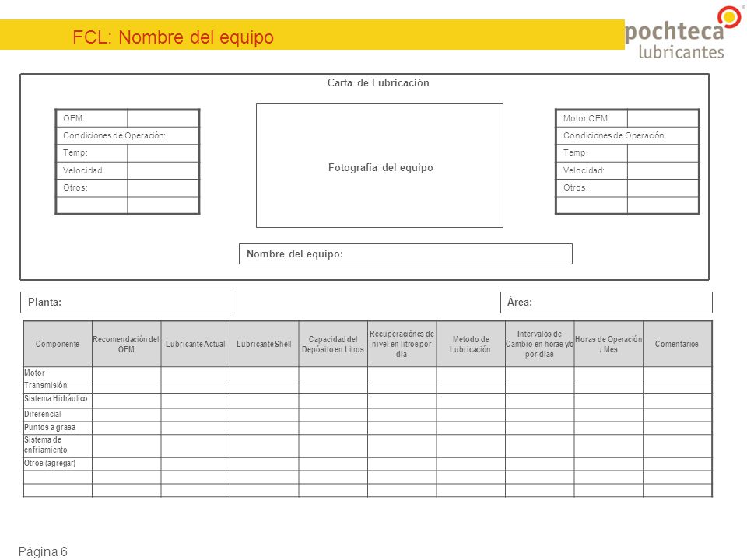Select the 'Comentarios' column header
The width and height of the screenshot is (747, 560).
tap(677, 344)
